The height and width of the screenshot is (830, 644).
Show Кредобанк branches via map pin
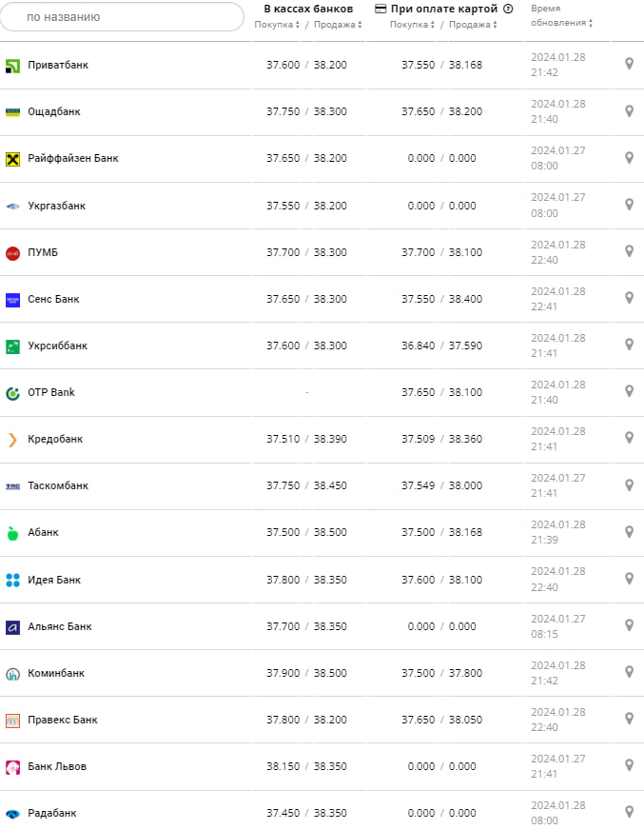coord(629,438)
